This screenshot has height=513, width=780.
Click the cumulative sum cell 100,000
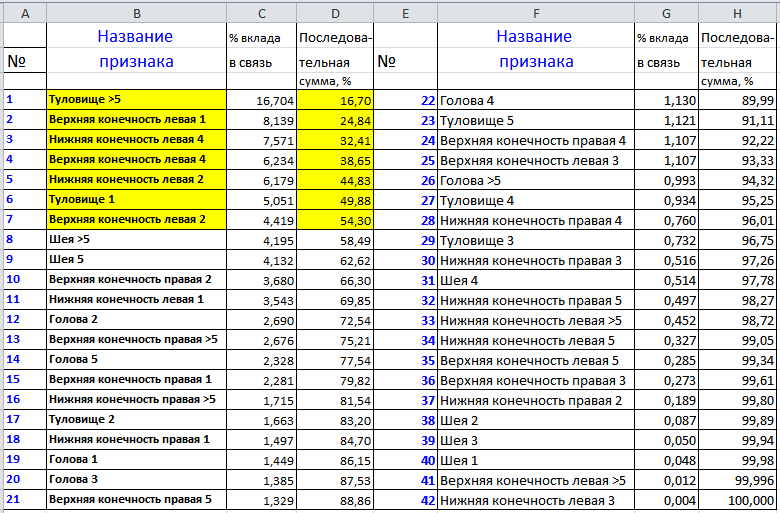click(738, 500)
